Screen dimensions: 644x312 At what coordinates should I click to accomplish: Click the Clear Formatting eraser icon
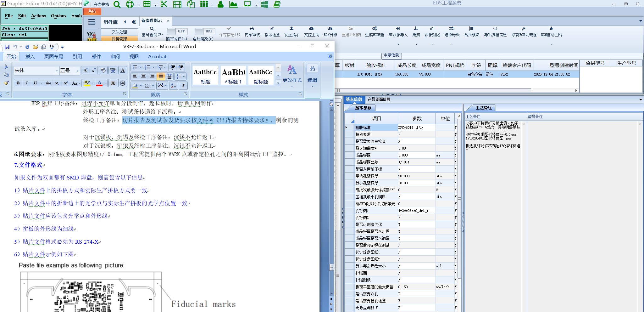(103, 71)
